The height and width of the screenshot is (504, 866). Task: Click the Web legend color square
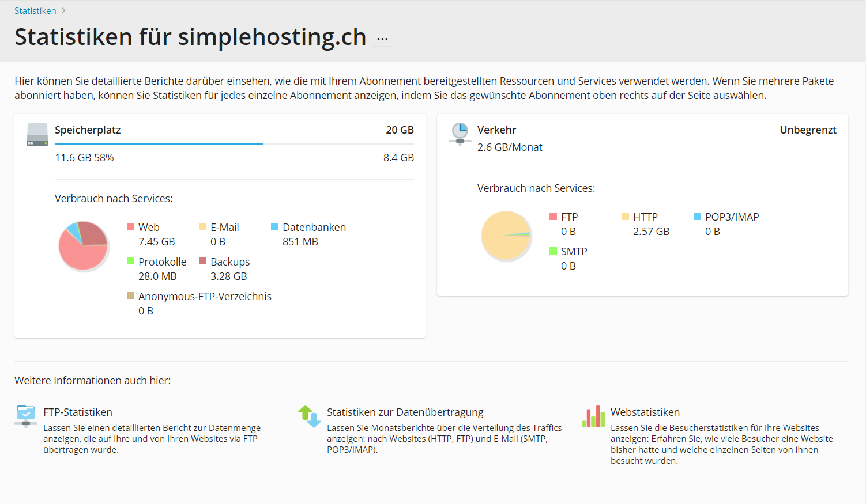(x=130, y=226)
